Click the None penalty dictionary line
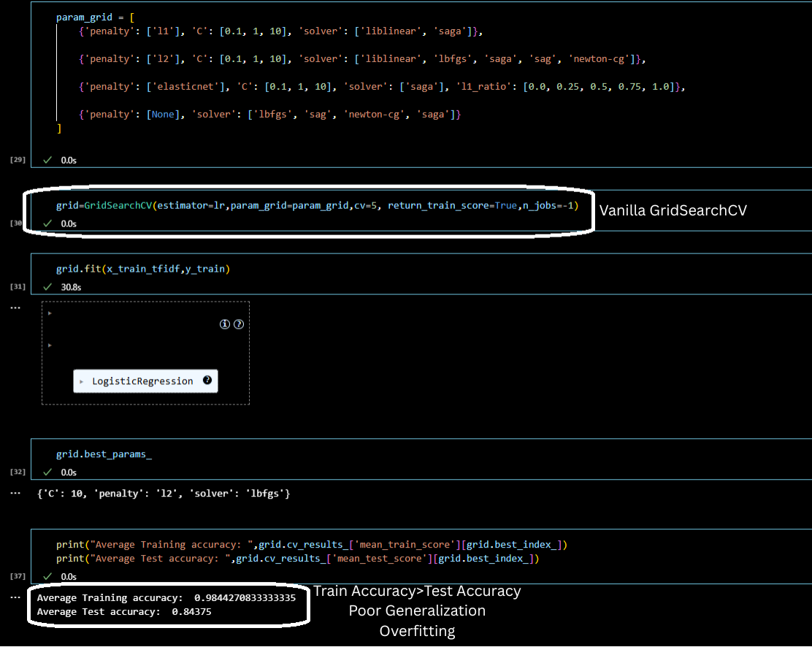The image size is (812, 647). pos(269,115)
